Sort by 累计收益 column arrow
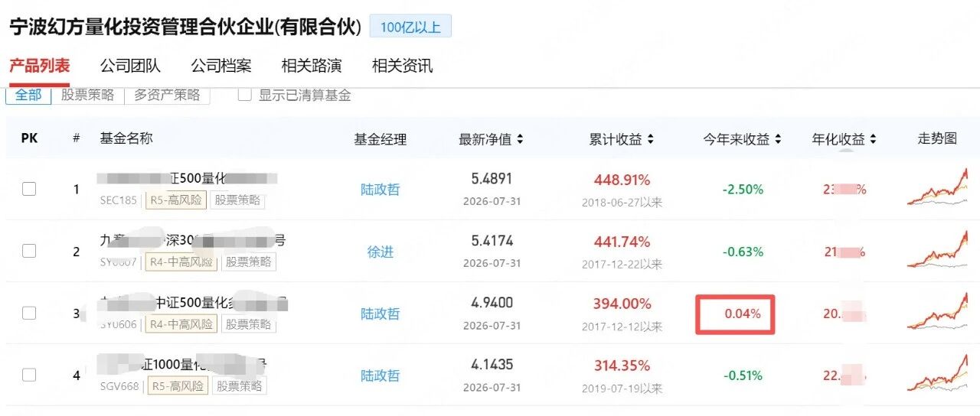Viewport: 980px width, 416px height. (651, 139)
